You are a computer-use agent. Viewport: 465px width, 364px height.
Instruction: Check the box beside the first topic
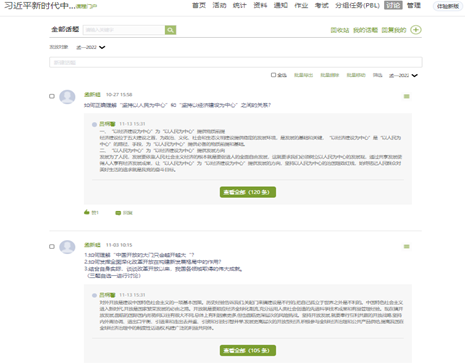click(52, 96)
